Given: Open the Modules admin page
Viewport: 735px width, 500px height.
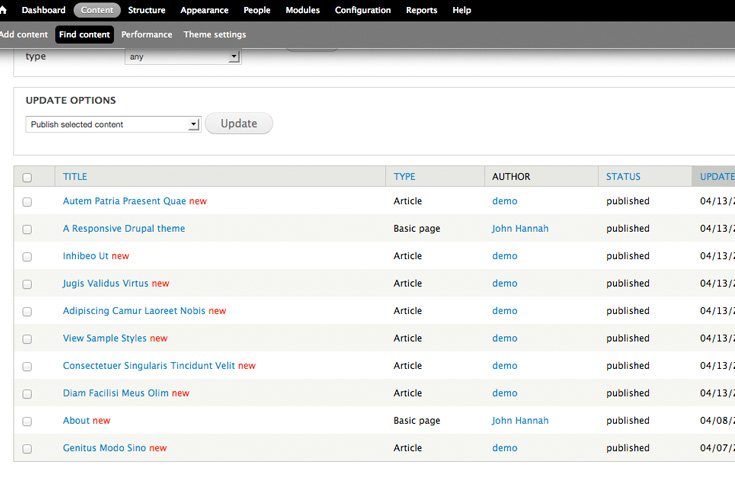Looking at the screenshot, I should (302, 10).
